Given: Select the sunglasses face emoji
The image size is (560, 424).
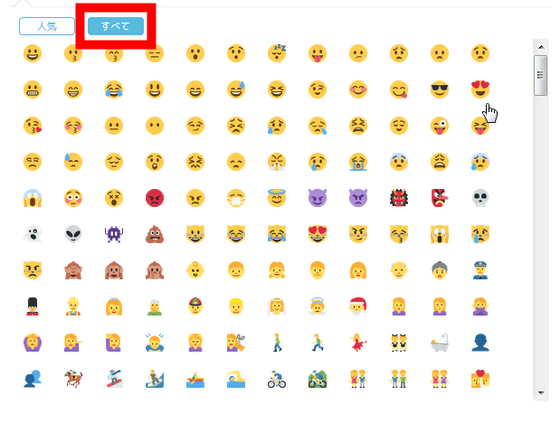Looking at the screenshot, I should [439, 89].
